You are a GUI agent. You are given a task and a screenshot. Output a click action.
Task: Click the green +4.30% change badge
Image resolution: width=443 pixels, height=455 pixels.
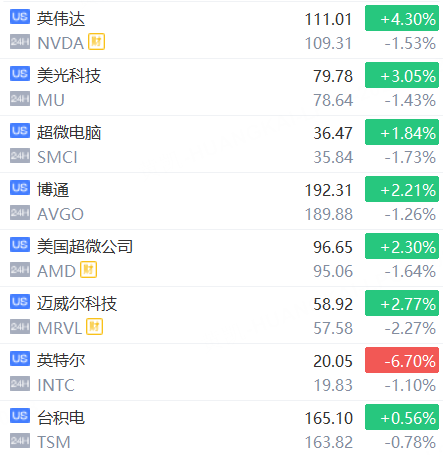[x=402, y=18]
